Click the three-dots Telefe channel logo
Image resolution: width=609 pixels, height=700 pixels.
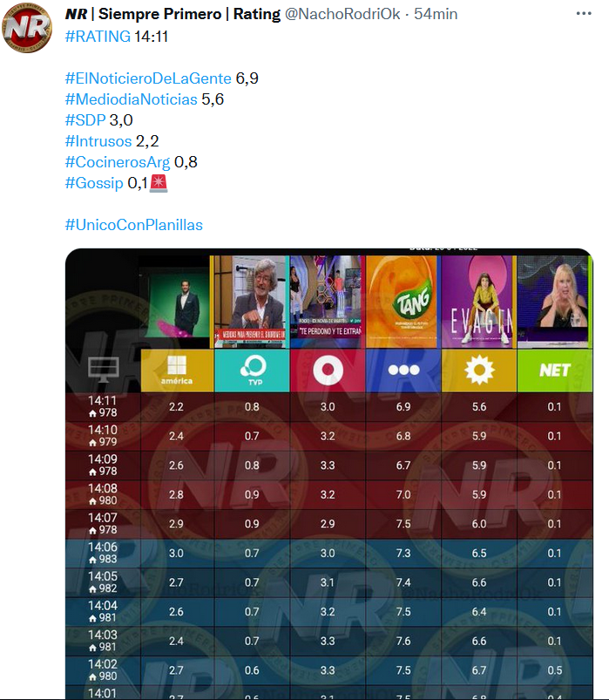click(403, 370)
